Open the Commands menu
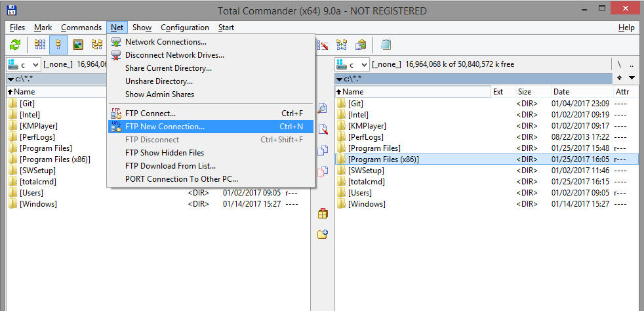The height and width of the screenshot is (311, 644). [81, 28]
